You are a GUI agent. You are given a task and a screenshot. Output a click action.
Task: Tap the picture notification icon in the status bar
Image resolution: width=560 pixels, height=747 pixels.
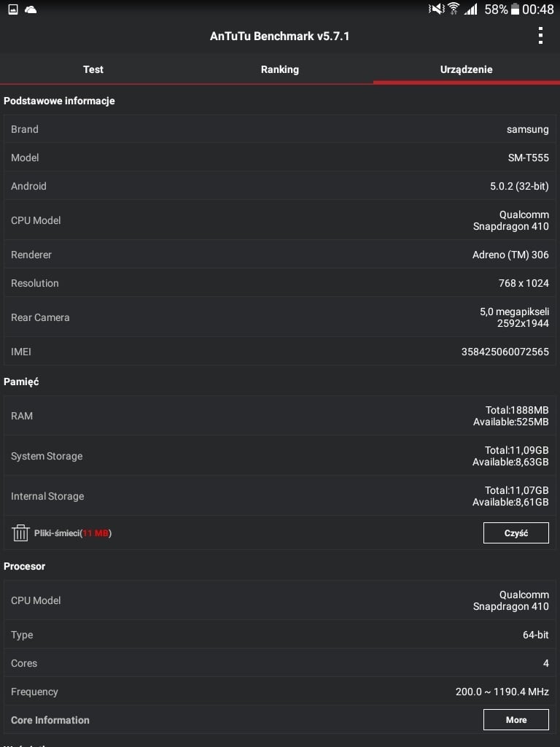(13, 9)
